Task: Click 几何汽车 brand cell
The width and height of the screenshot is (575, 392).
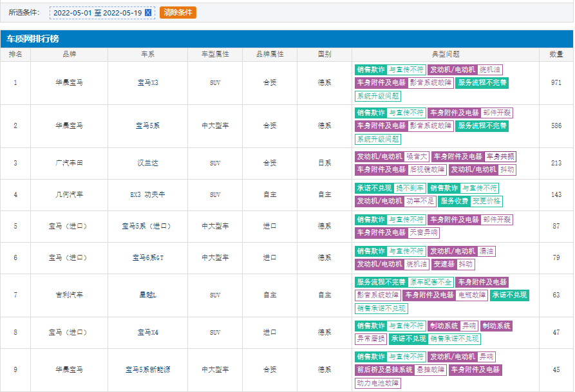Action: tap(70, 195)
